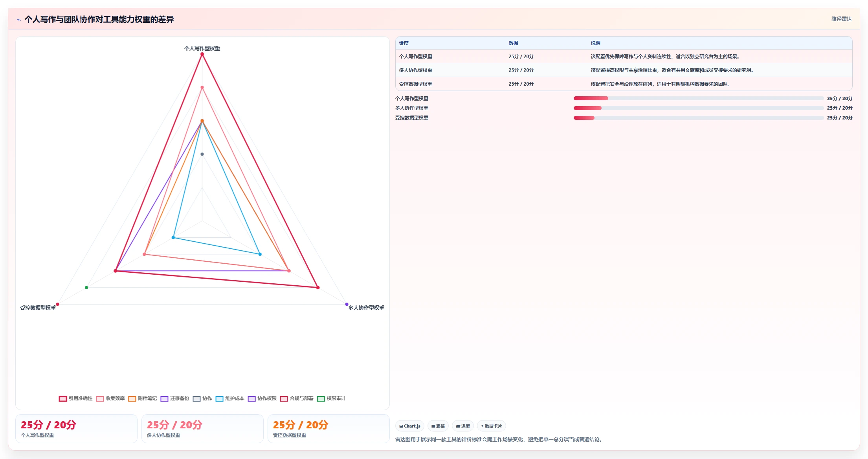Click the Chart.js tag pill
The image size is (868, 459).
pos(410,426)
